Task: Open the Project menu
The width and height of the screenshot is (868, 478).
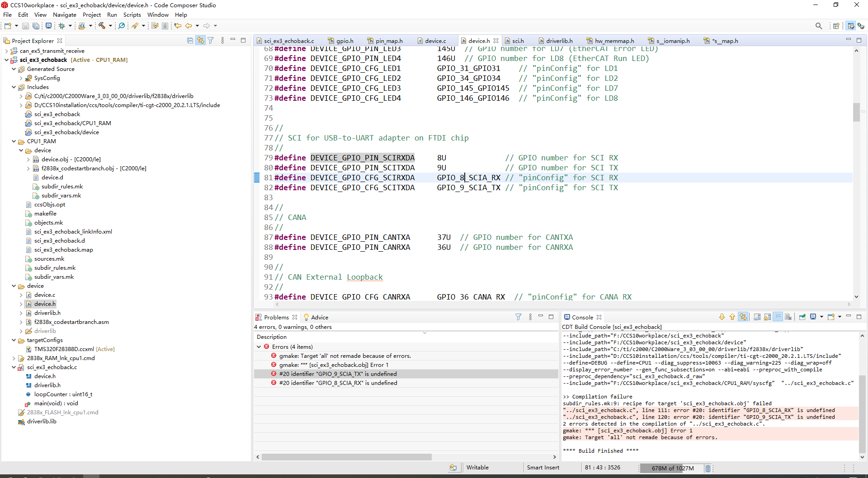Action: click(91, 15)
